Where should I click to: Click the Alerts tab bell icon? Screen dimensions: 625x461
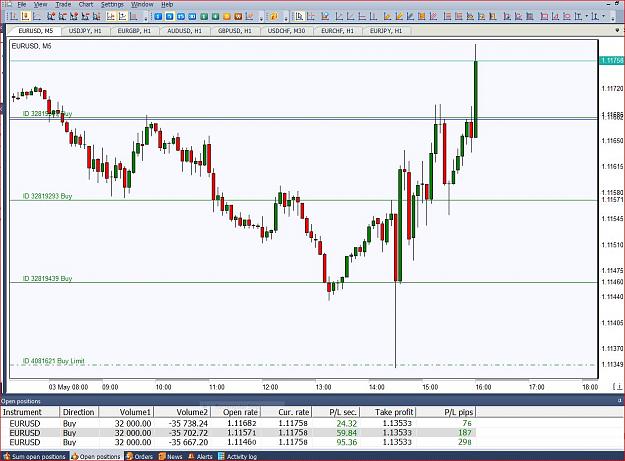pyautogui.click(x=191, y=456)
